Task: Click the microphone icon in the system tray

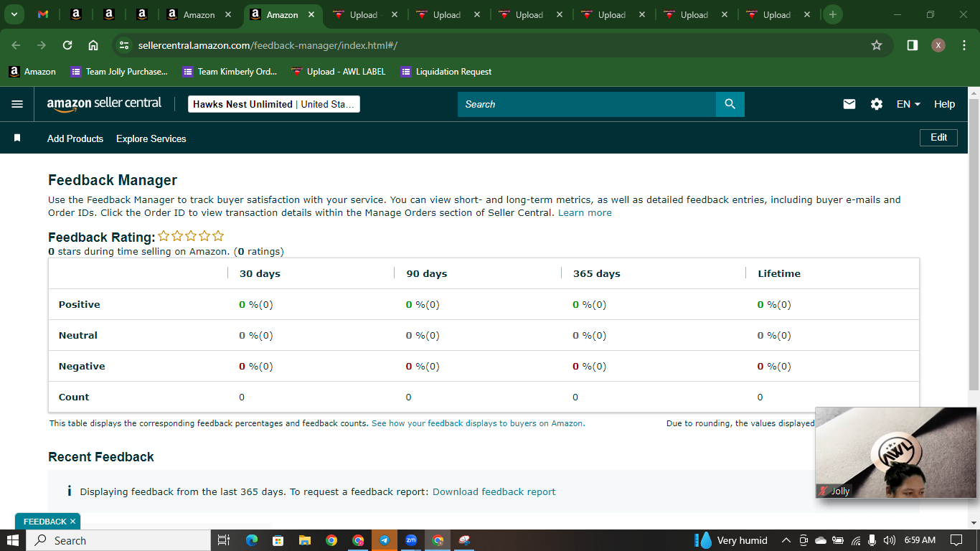Action: [x=872, y=540]
